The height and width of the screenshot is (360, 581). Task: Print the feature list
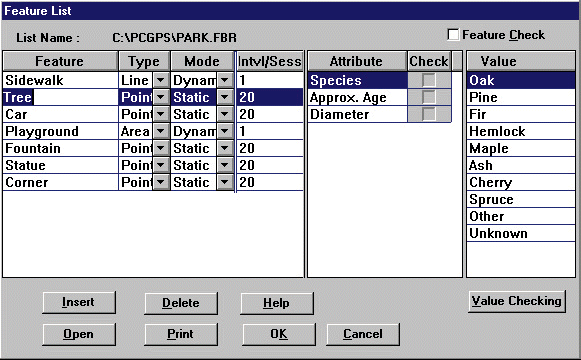(181, 334)
